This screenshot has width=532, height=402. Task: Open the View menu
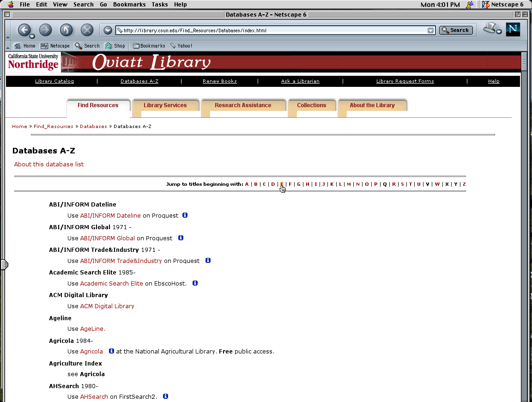tap(60, 5)
